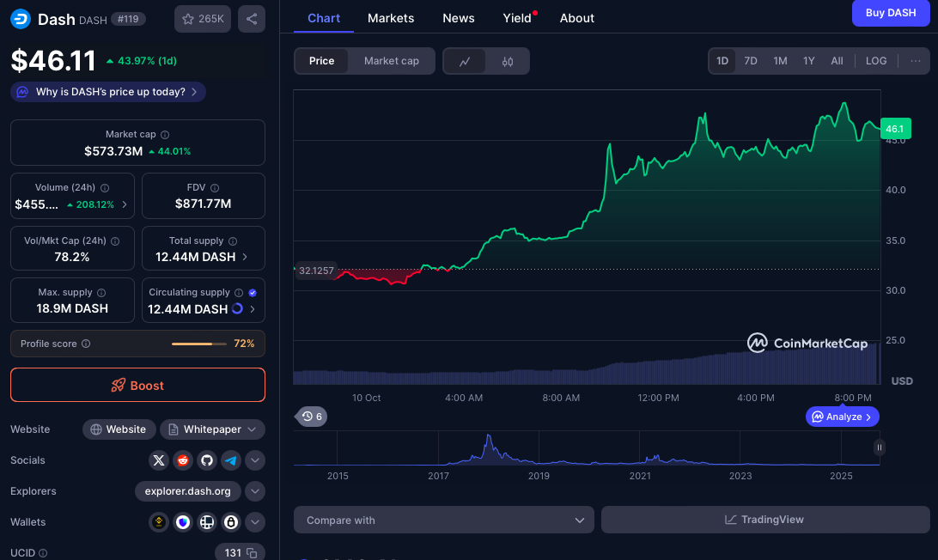938x560 pixels.
Task: Open Dash's Reddit social link
Action: point(182,460)
